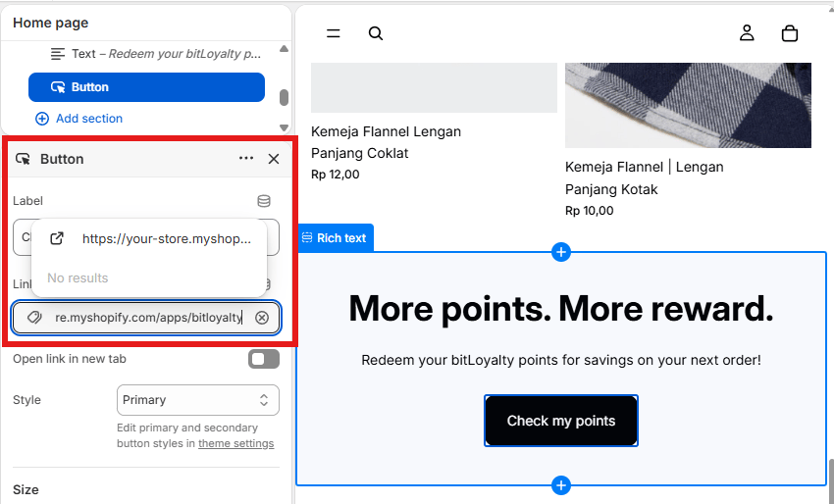Viewport: 834px width, 504px height.
Task: Click the Redeem your bitLoyalty points text
Action: pos(561,360)
